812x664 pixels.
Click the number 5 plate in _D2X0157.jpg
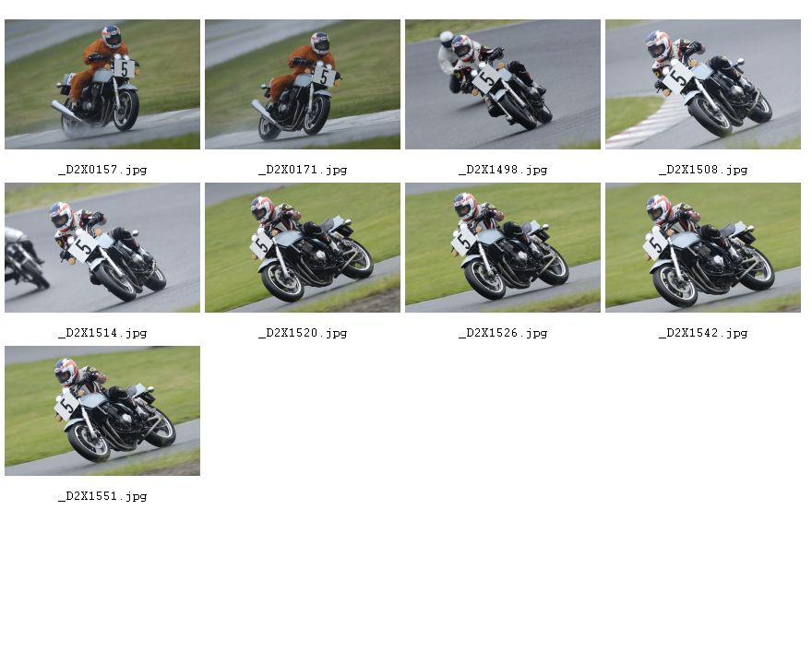click(125, 68)
